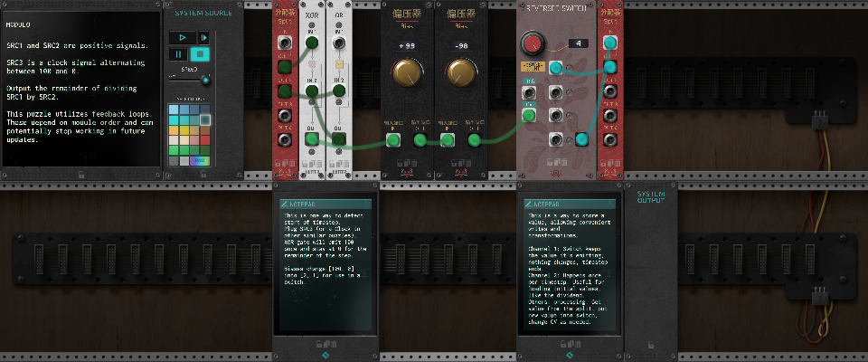
Task: Adjust the speed slider knob
Action: click(205, 81)
